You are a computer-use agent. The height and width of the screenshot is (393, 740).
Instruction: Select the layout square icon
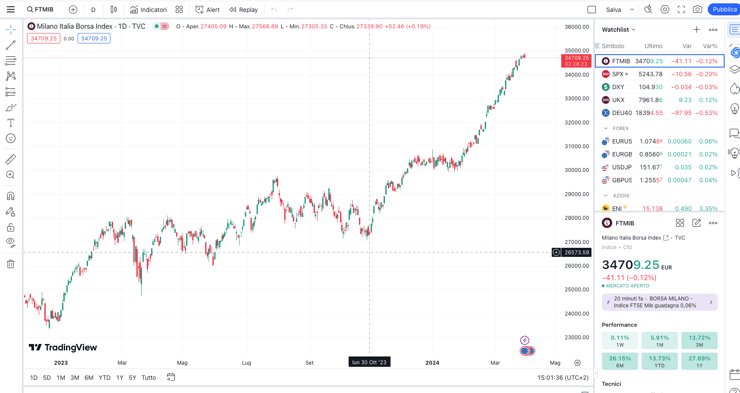tap(591, 9)
